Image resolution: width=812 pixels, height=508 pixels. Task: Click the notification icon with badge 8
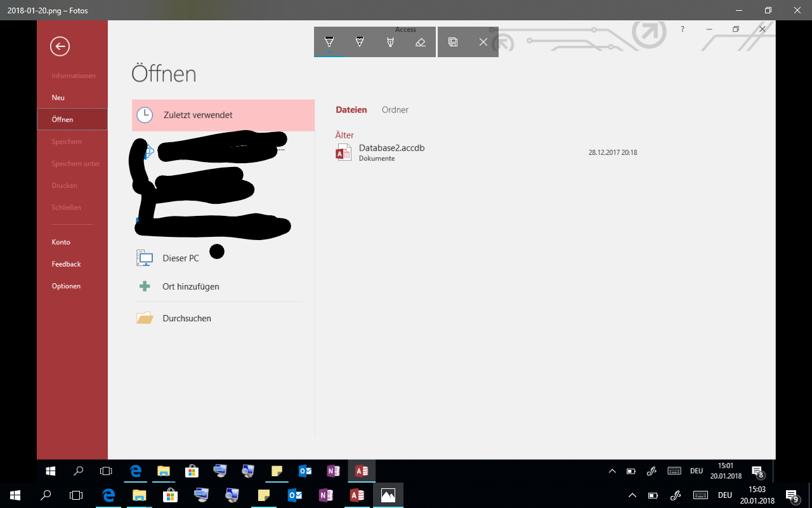tap(757, 471)
